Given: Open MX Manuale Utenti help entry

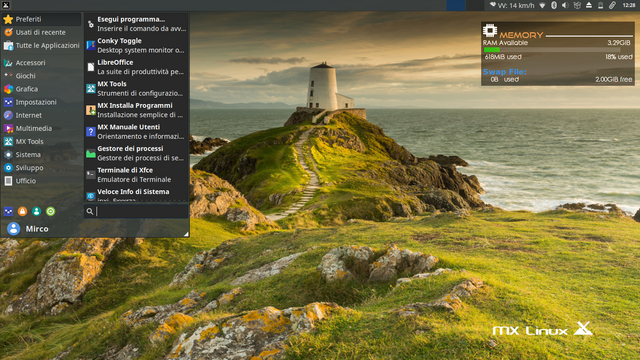Looking at the screenshot, I should [136, 131].
